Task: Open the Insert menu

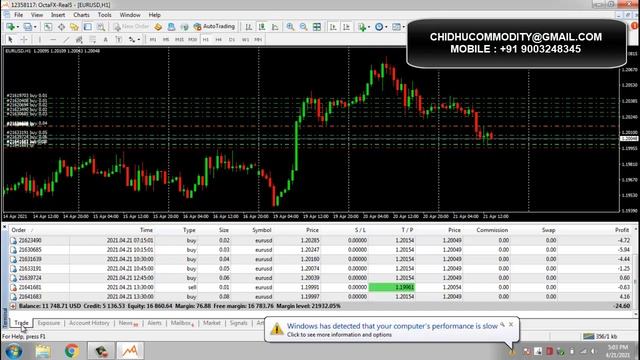Action: click(x=58, y=15)
